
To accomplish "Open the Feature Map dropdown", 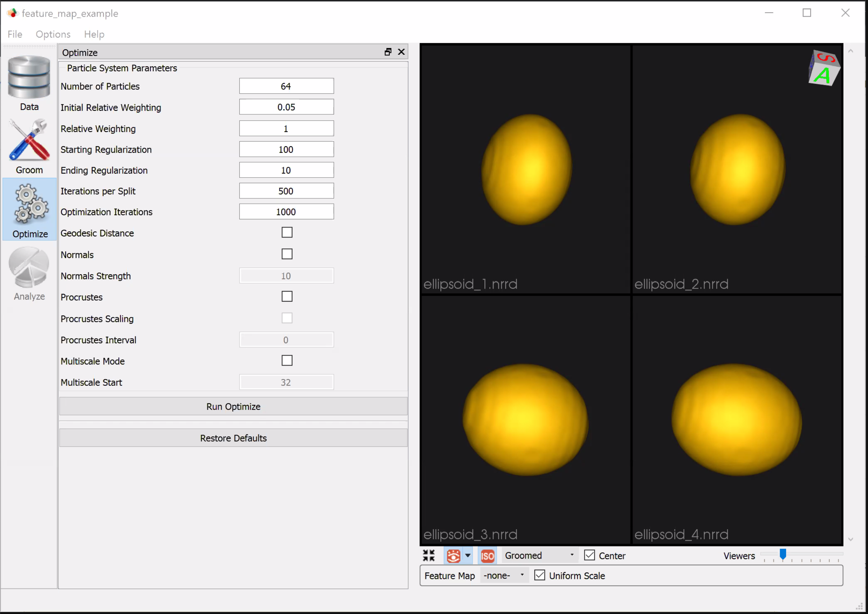I will [504, 575].
